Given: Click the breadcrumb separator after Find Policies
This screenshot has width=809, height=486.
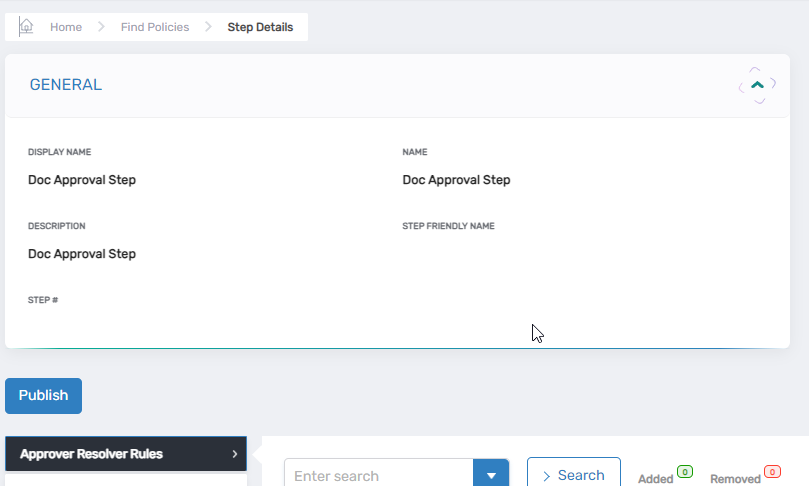Looking at the screenshot, I should click(208, 27).
